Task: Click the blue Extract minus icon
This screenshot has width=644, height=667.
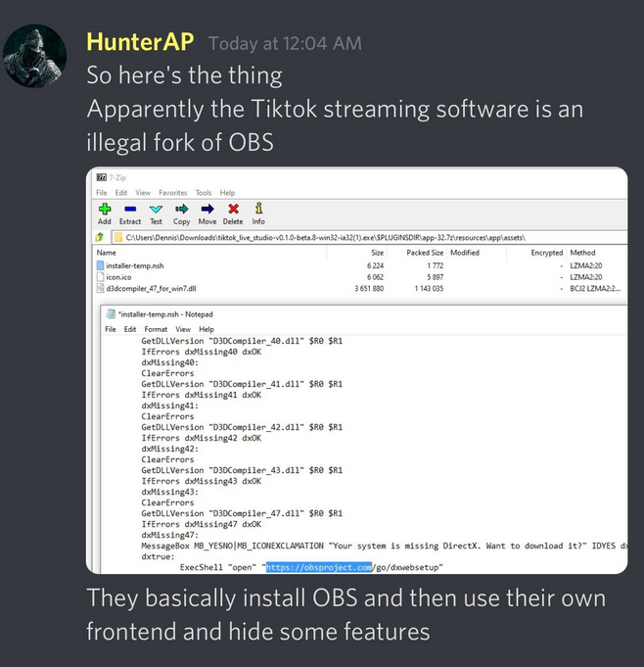Action: click(130, 209)
